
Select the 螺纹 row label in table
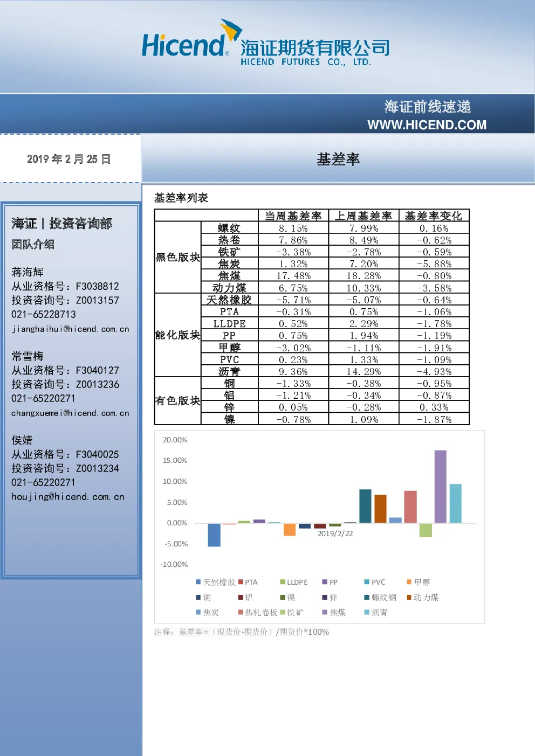tap(229, 228)
